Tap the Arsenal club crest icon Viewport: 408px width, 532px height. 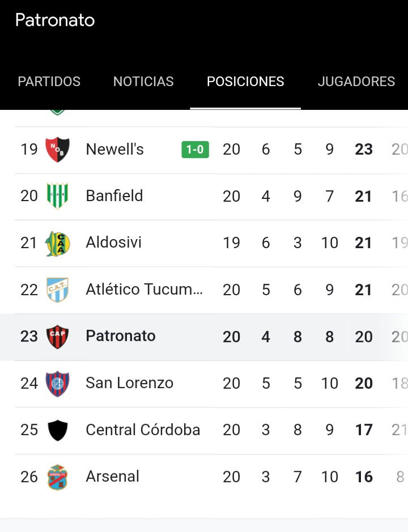coord(57,477)
